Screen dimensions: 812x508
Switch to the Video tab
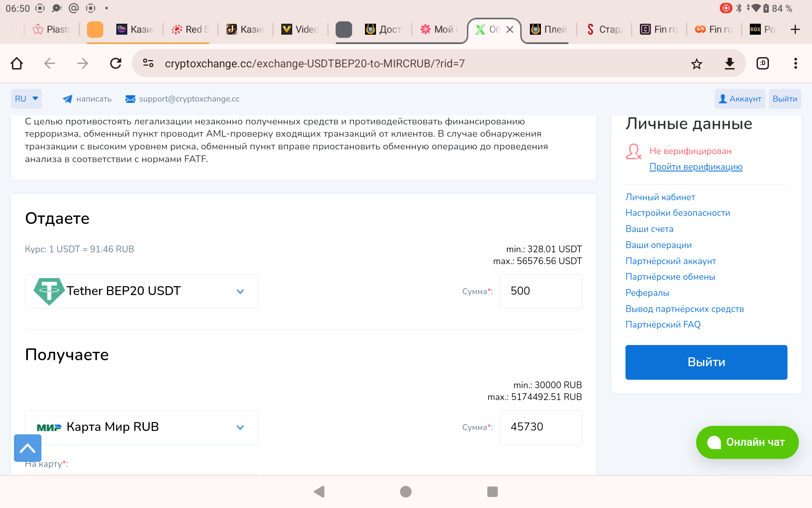300,29
